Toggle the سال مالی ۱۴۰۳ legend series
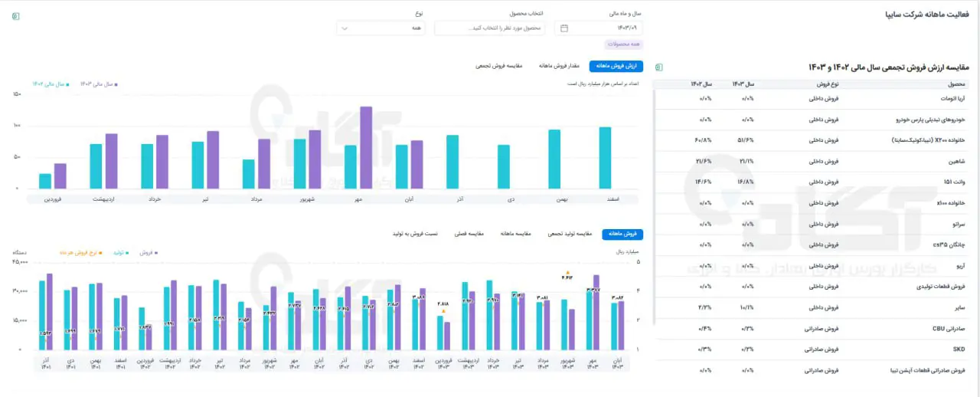The height and width of the screenshot is (397, 980). 99,84
